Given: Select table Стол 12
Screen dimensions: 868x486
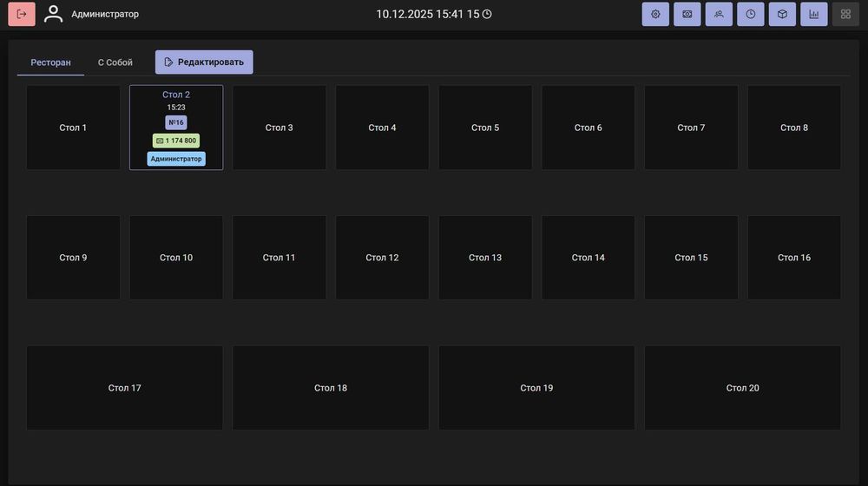Looking at the screenshot, I should (x=382, y=258).
